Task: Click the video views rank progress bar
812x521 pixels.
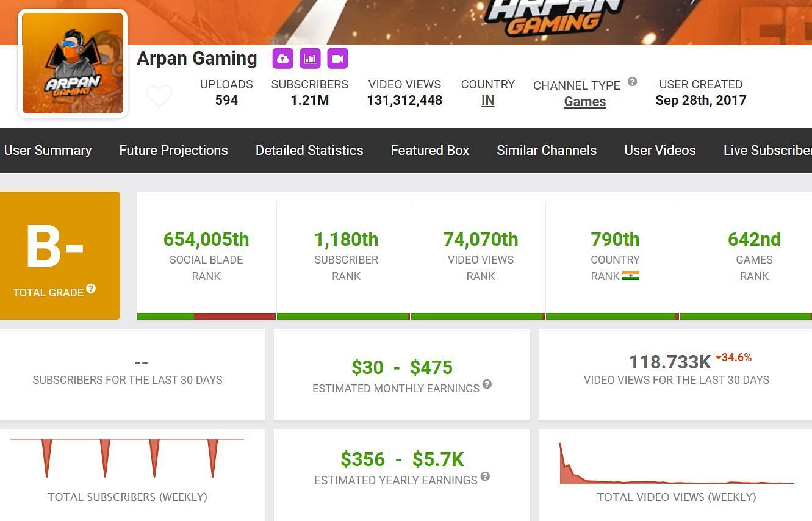Action: 478,317
